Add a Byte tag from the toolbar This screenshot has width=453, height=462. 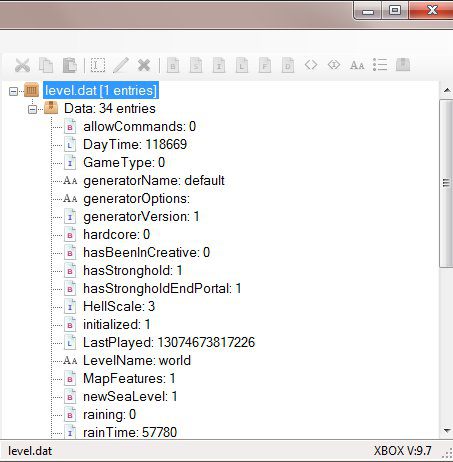click(x=173, y=65)
